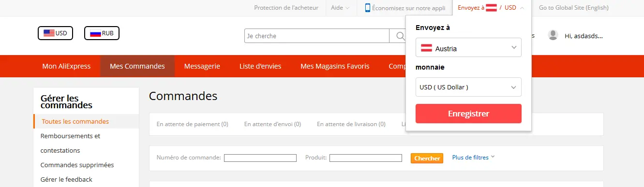Open the Liste d'envies tab
The width and height of the screenshot is (644, 187).
point(260,66)
